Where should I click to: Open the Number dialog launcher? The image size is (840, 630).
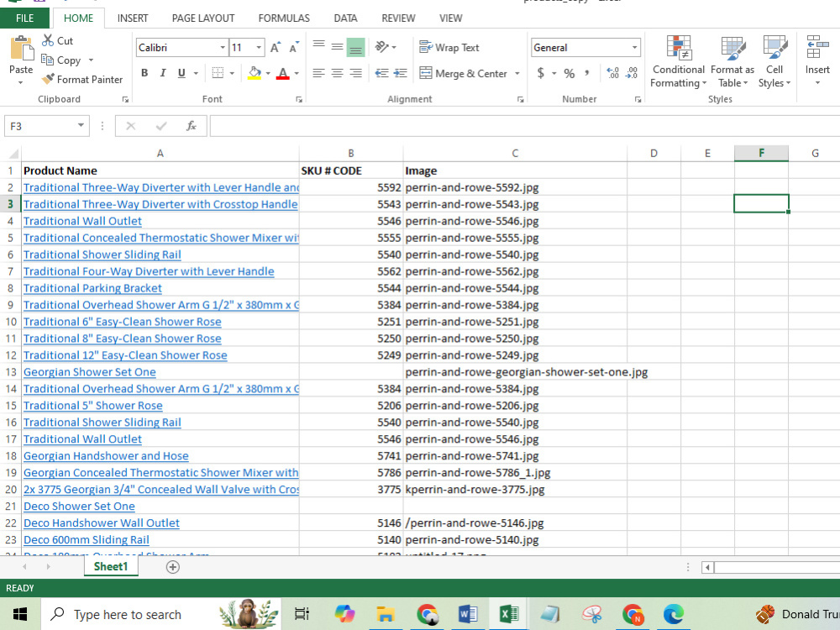coord(638,100)
